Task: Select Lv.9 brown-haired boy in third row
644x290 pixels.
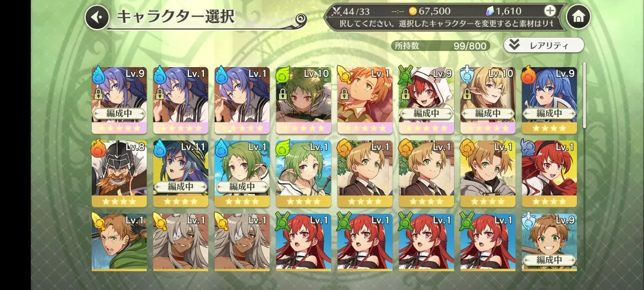Action: pyautogui.click(x=548, y=242)
